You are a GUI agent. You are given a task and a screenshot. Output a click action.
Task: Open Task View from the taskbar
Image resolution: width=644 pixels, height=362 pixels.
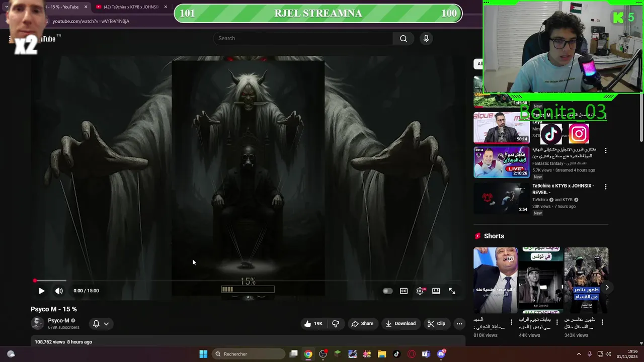(x=294, y=354)
